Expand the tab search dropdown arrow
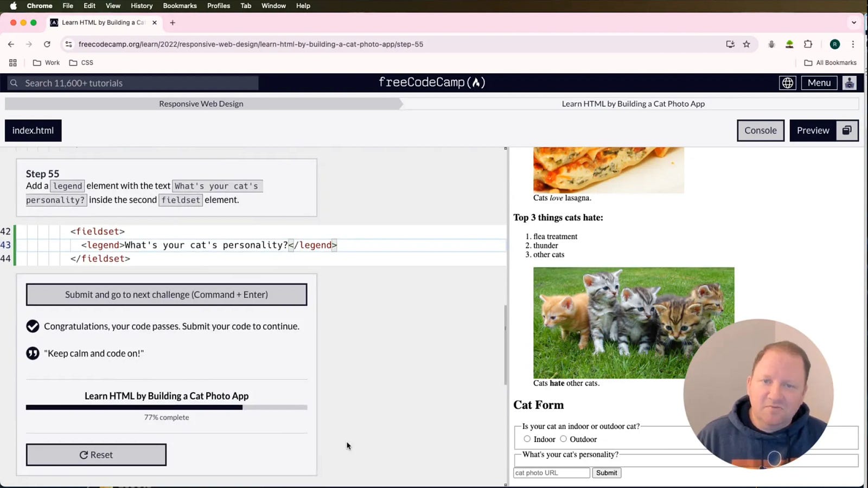The height and width of the screenshot is (488, 868). [x=854, y=23]
